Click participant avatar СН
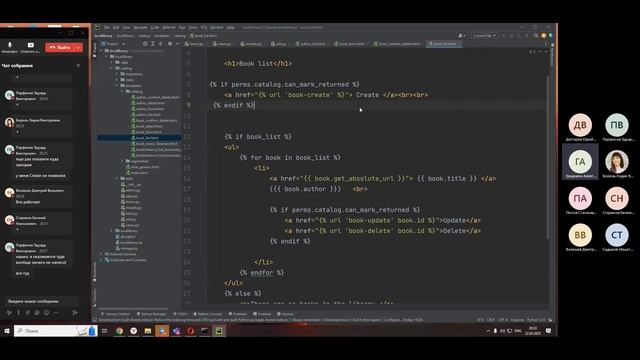640x360 pixels. click(616, 198)
